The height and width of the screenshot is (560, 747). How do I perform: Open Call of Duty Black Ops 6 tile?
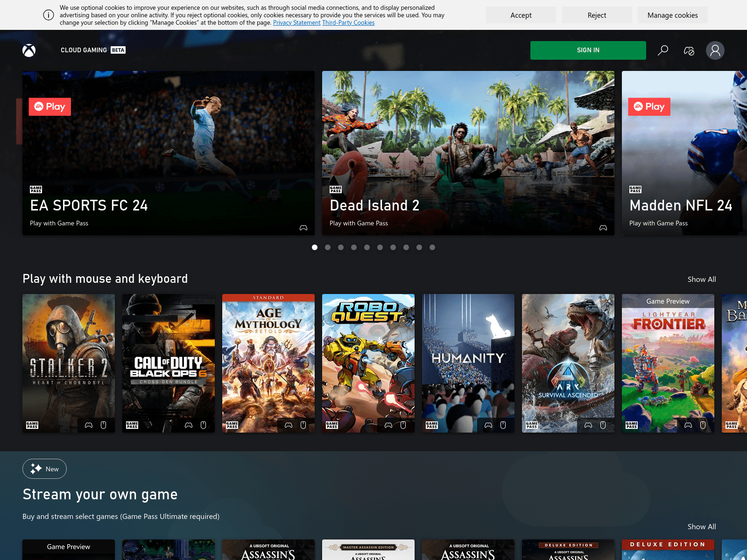[169, 363]
